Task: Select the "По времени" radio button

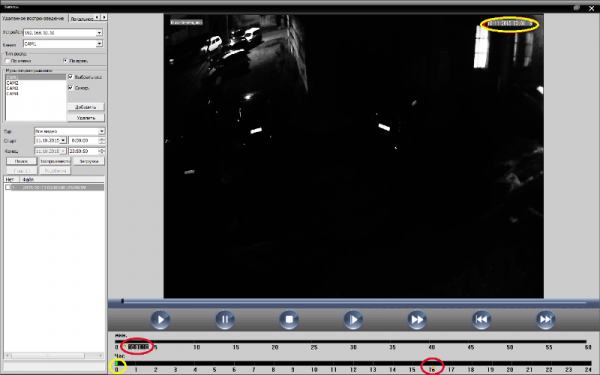Action: [65, 61]
